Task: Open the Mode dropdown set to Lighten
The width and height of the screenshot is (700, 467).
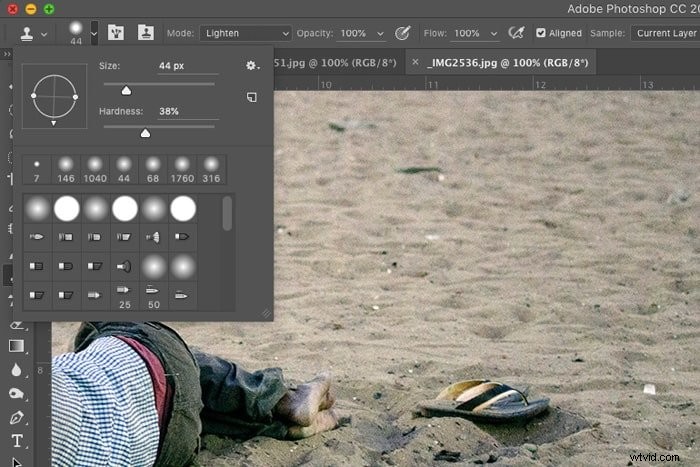Action: tap(246, 33)
